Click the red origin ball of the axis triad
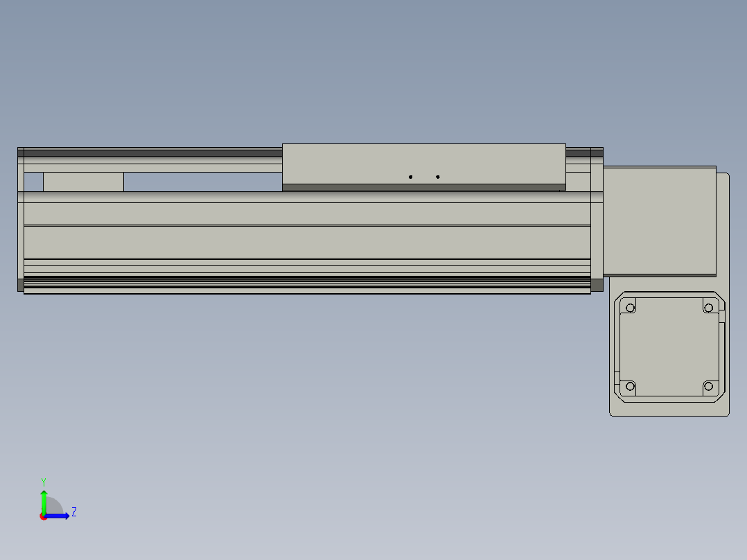 click(43, 516)
